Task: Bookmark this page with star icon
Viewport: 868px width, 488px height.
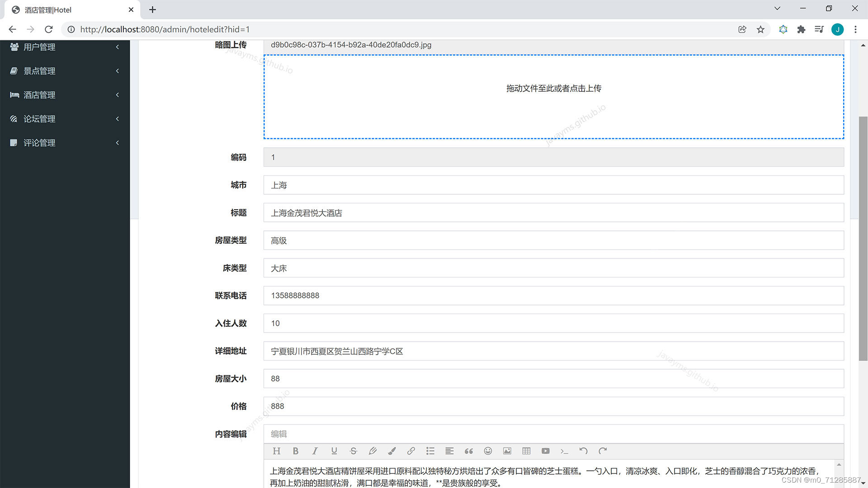Action: click(760, 29)
